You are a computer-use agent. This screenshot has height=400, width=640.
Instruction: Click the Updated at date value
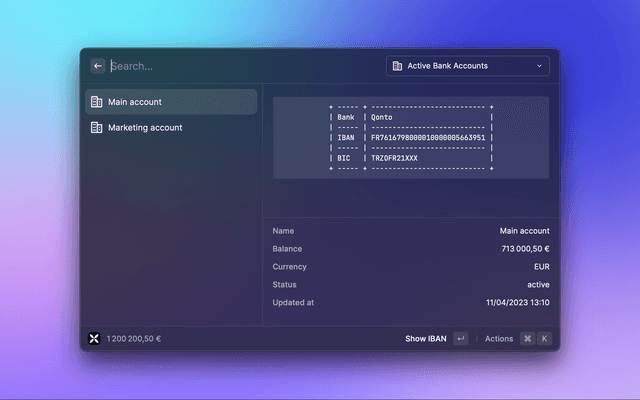[517, 302]
